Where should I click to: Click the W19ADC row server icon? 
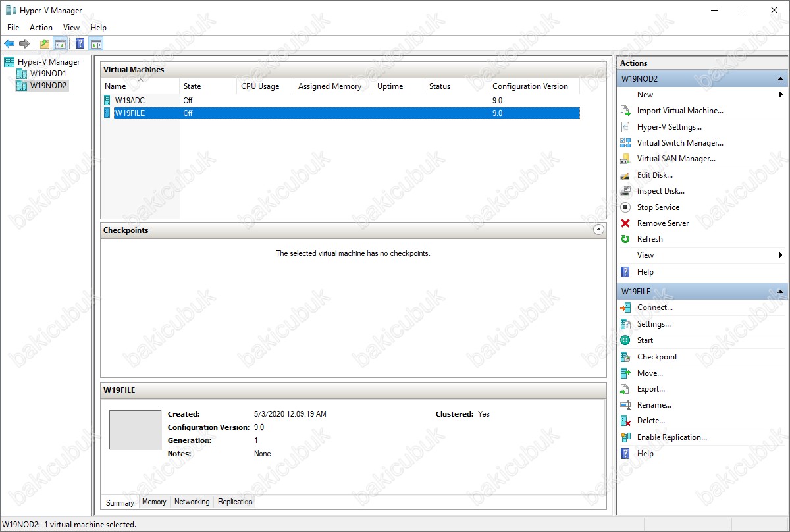tap(107, 101)
